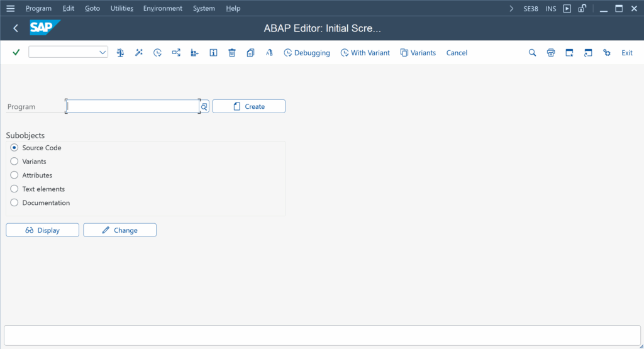Click the trash can Delete icon
The width and height of the screenshot is (644, 349).
(232, 53)
